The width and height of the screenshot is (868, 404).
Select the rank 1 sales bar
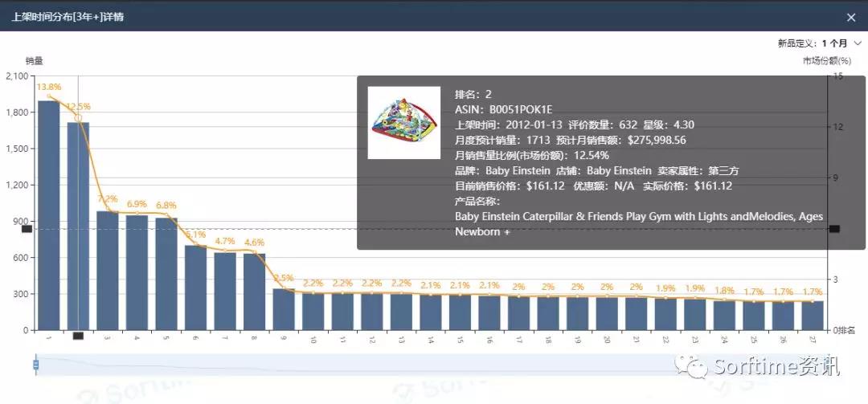pyautogui.click(x=49, y=215)
